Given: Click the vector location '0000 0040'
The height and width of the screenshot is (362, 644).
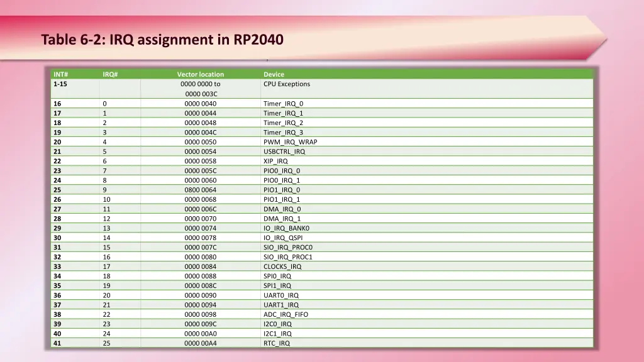Looking at the screenshot, I should pyautogui.click(x=201, y=104).
